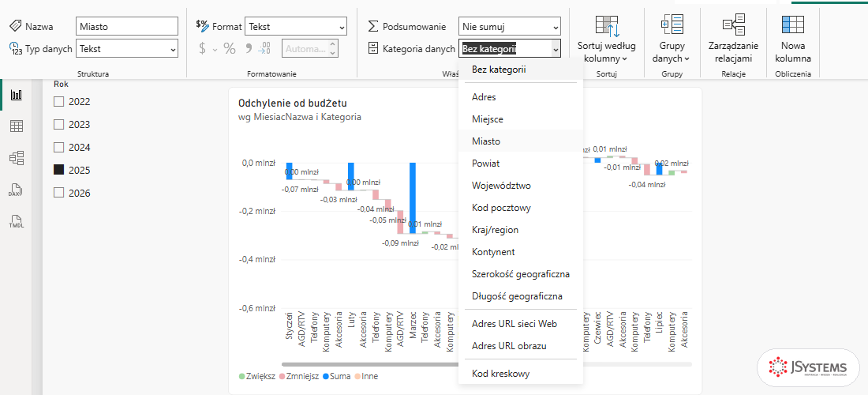Click the Kategoria danych icon

tap(374, 49)
